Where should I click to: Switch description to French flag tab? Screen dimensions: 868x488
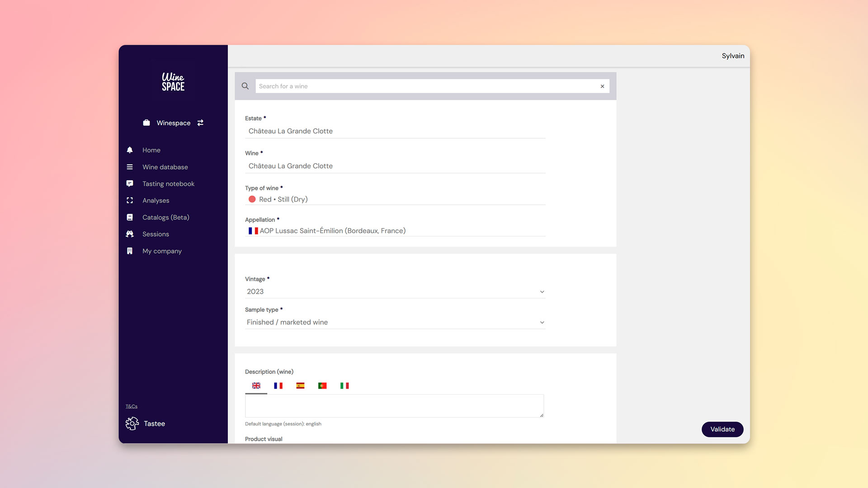click(x=278, y=385)
